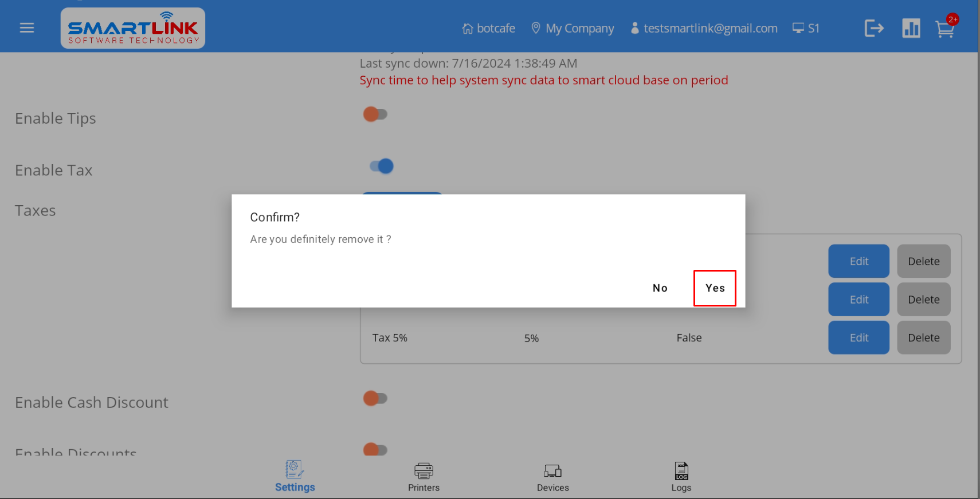Open the shopping cart icon
Screen dimensions: 980x499
(x=944, y=29)
